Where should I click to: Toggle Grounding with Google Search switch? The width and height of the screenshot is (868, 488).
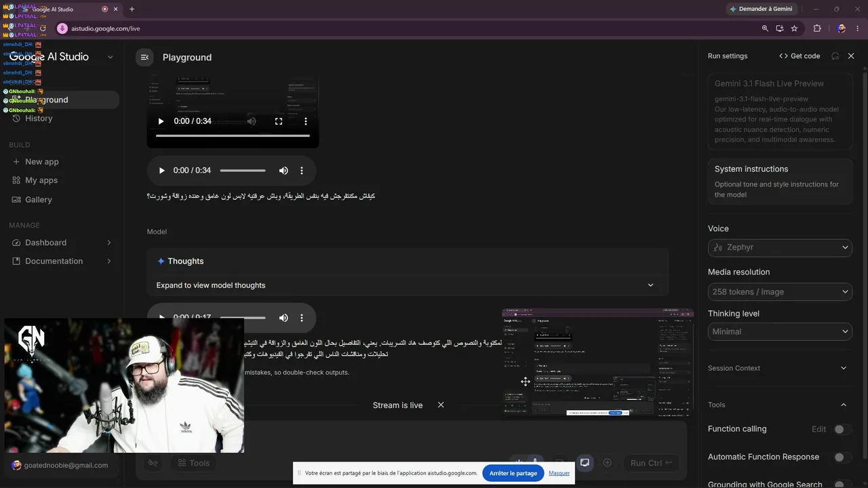tap(842, 485)
